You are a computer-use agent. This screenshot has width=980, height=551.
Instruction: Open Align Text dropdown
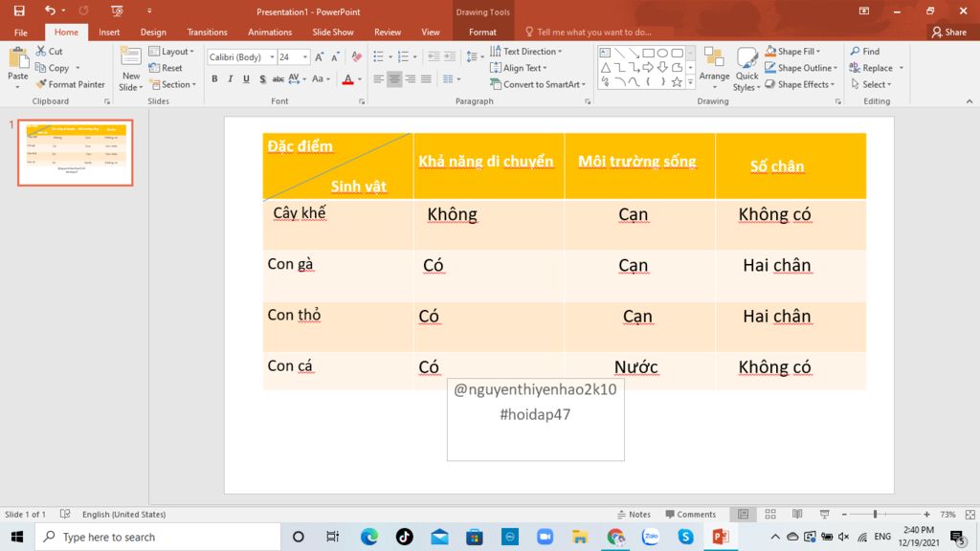(x=519, y=68)
